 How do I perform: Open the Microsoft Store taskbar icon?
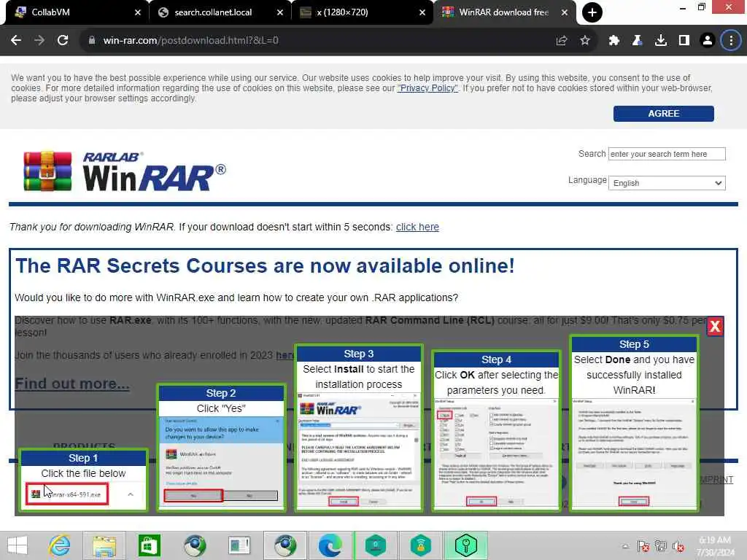click(149, 545)
